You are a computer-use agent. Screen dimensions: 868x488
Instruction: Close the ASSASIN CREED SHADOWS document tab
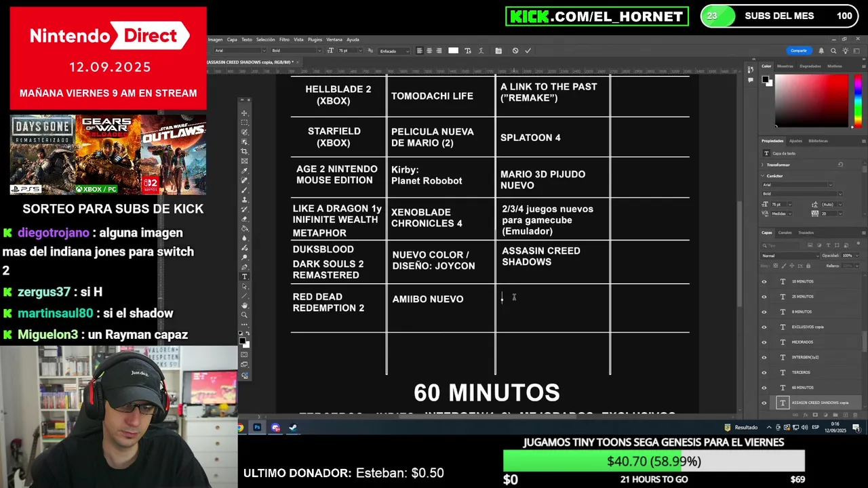[x=297, y=62]
